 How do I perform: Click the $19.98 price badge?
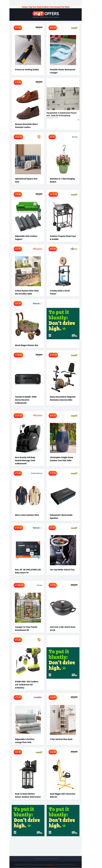(x=18, y=28)
